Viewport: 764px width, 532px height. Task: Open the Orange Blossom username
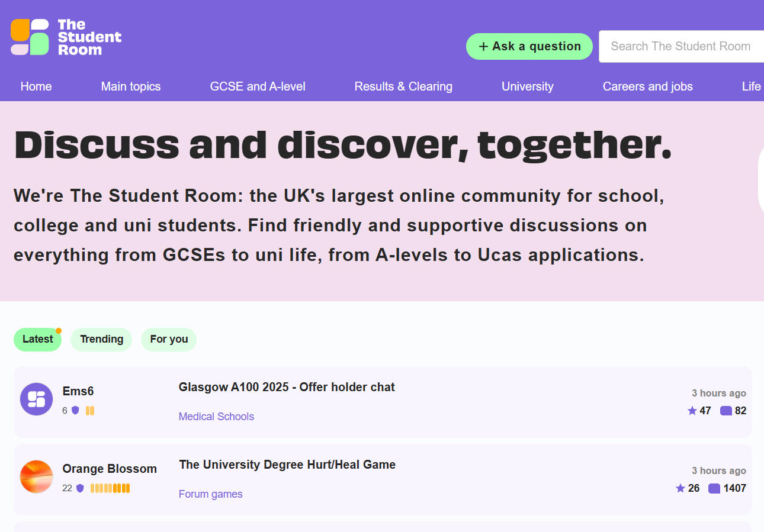tap(110, 469)
